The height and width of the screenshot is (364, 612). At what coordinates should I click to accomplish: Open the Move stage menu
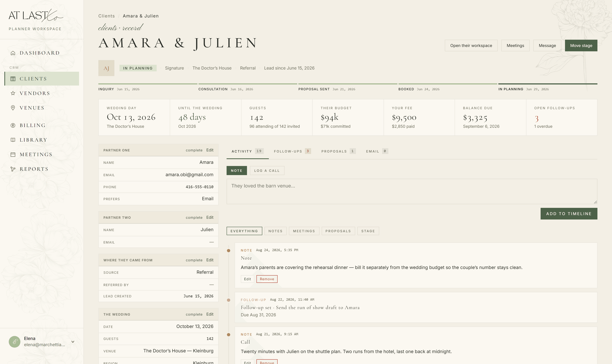(581, 46)
